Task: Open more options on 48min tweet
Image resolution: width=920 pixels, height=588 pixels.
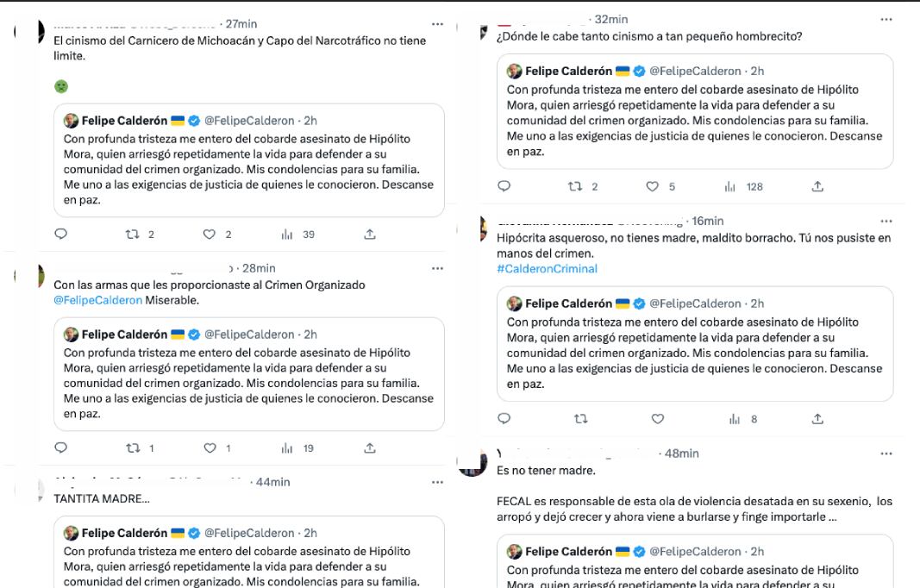Action: coord(886,454)
